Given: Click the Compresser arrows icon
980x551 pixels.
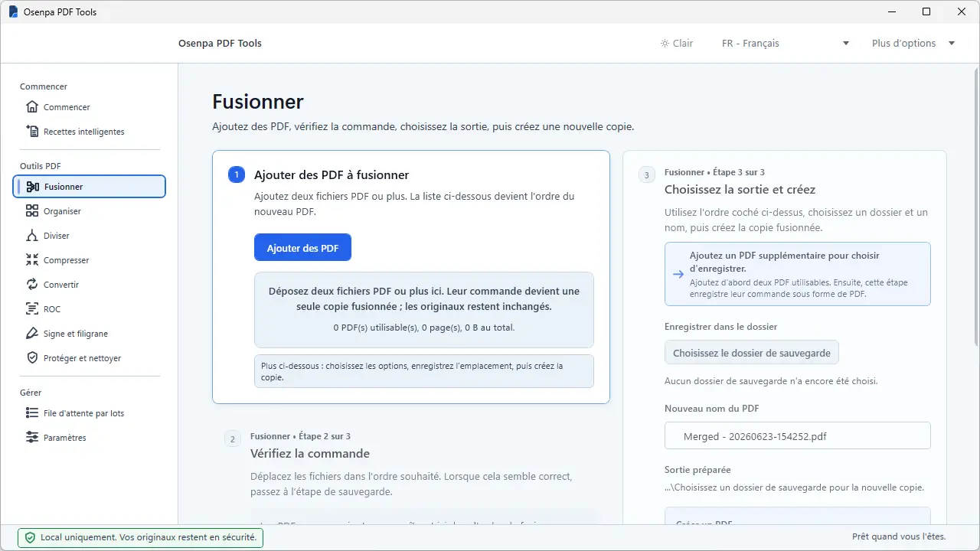Looking at the screenshot, I should [32, 260].
